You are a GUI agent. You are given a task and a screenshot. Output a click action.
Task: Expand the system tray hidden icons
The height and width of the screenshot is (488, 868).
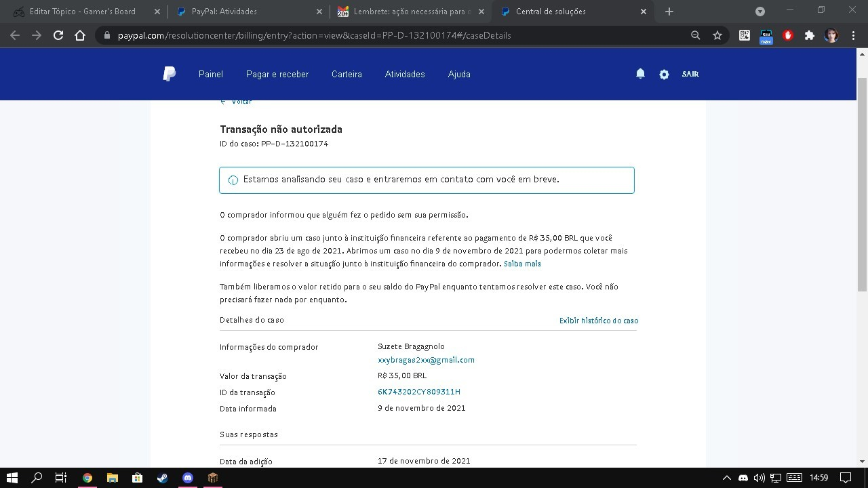(726, 478)
